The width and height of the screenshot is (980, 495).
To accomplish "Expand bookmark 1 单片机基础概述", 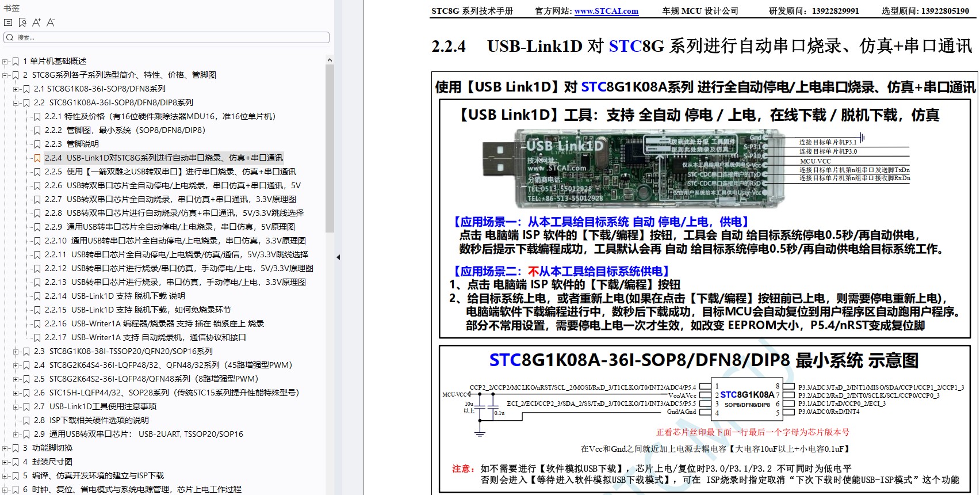I will [5, 61].
